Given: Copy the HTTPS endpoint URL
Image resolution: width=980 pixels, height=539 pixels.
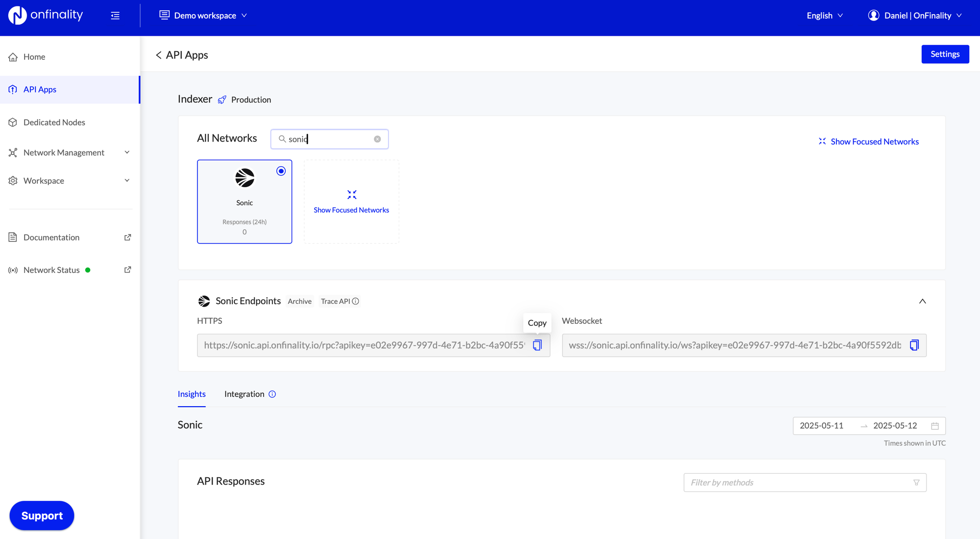Looking at the screenshot, I should tap(537, 345).
